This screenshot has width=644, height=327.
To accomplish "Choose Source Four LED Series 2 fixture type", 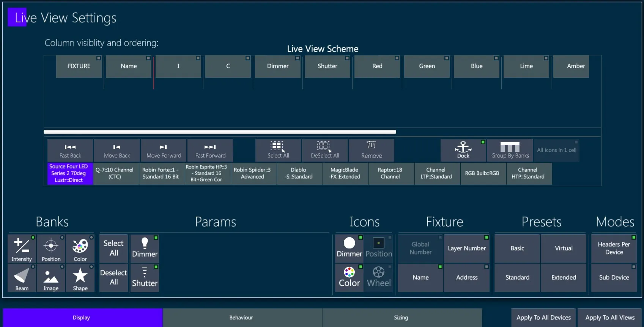I will pyautogui.click(x=70, y=174).
